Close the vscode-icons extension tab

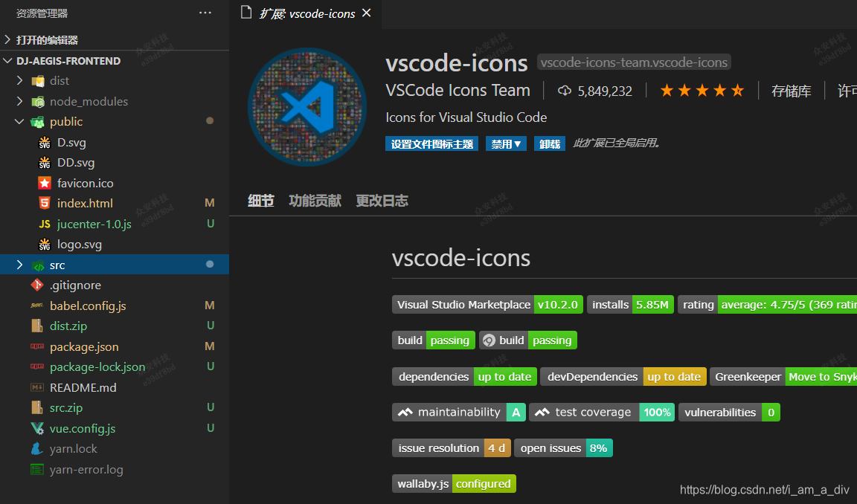coord(366,13)
